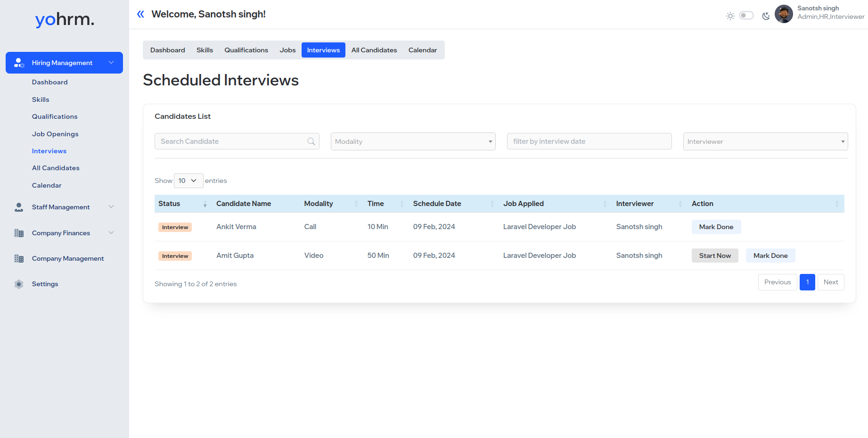
Task: Open Skills in the sidebar
Action: [41, 99]
